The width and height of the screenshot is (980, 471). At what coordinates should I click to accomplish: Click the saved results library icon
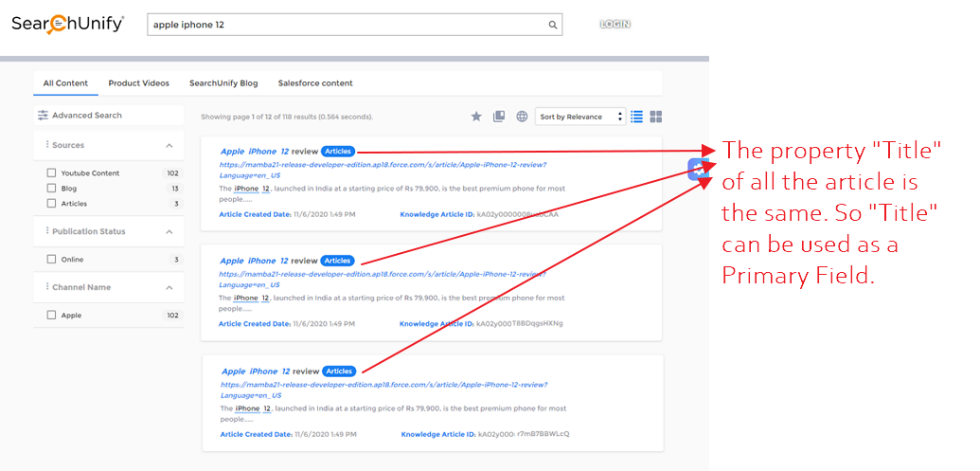tap(499, 117)
